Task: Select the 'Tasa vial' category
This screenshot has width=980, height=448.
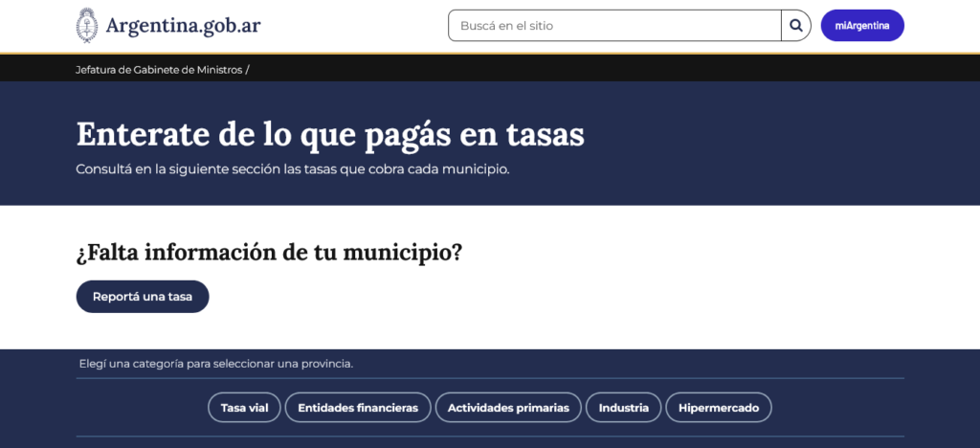Action: 244,408
